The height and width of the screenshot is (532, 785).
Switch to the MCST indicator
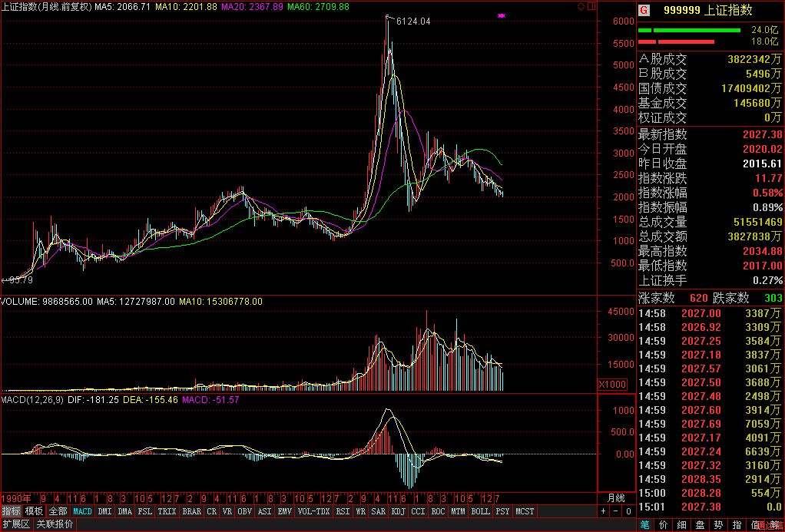tap(525, 511)
